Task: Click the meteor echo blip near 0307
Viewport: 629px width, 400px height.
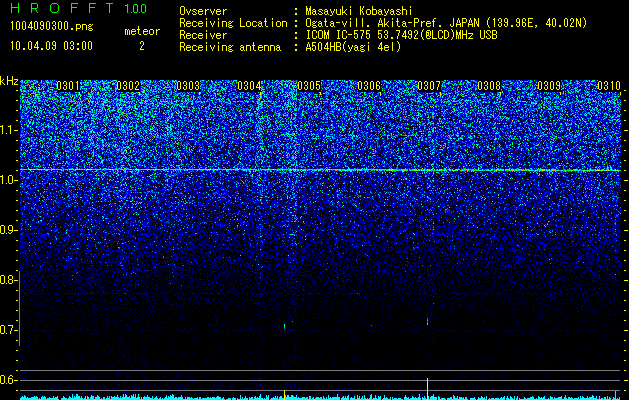Action: (428, 321)
